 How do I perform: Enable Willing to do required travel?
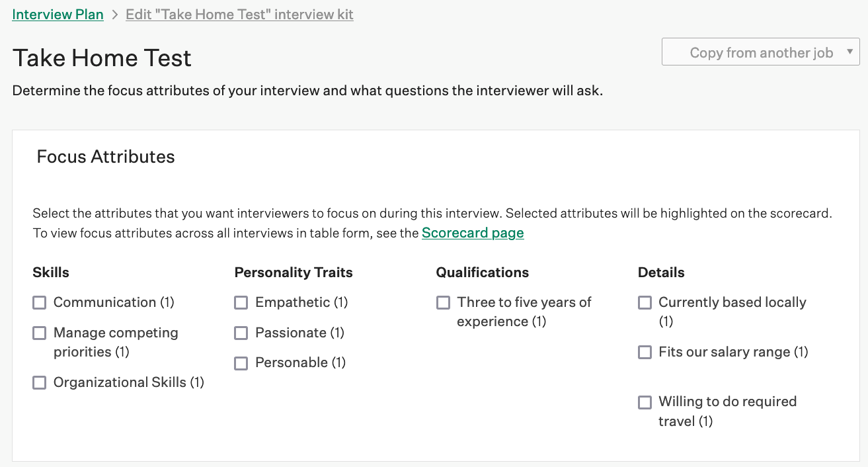(x=645, y=402)
